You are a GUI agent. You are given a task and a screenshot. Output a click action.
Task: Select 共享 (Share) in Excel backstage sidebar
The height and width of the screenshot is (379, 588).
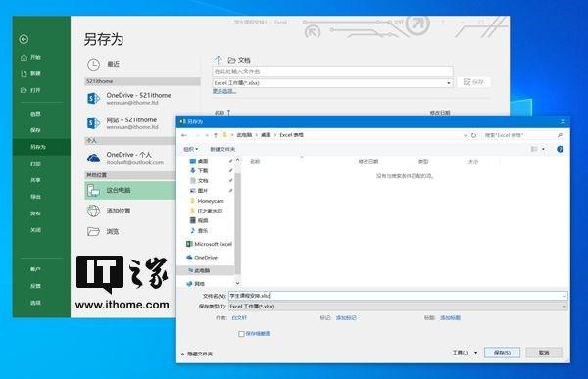pyautogui.click(x=35, y=180)
